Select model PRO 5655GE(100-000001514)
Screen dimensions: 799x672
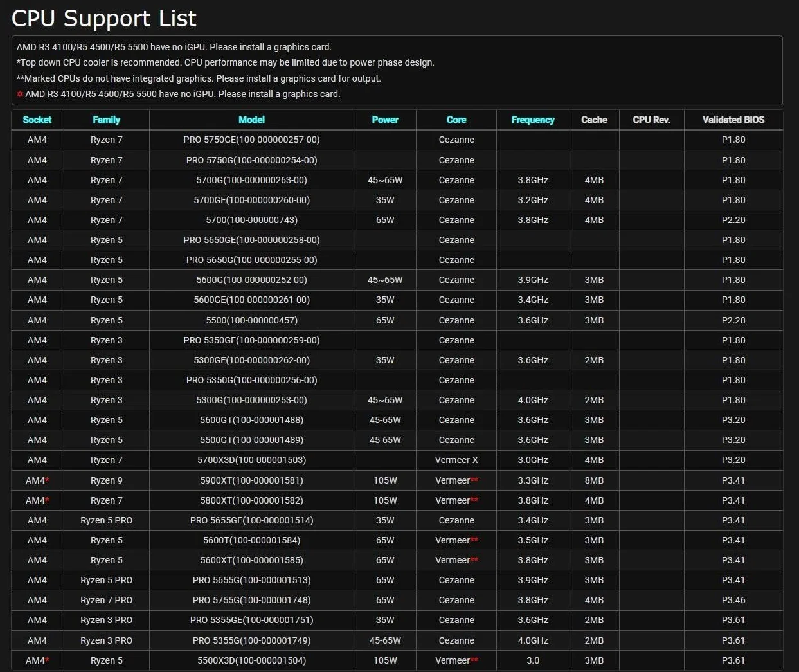[x=251, y=520]
